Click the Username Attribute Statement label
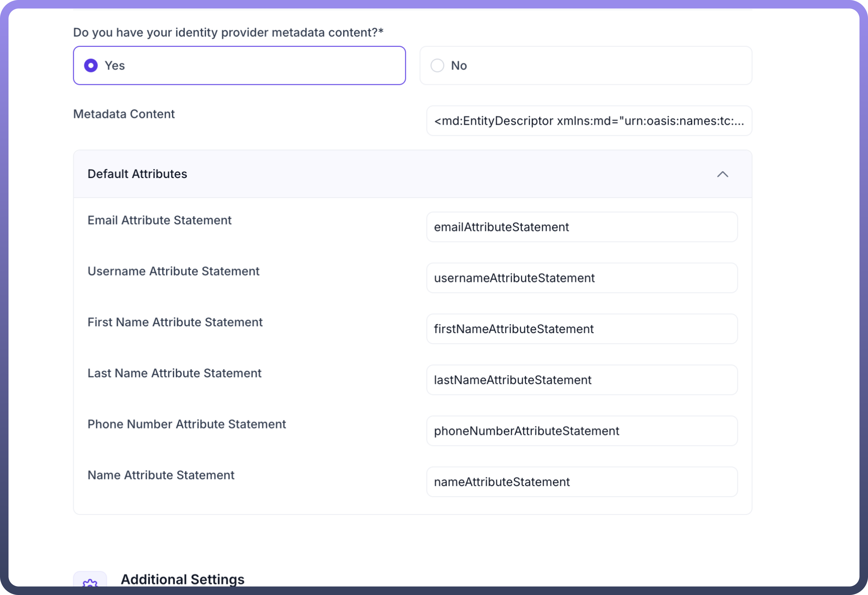Viewport: 868px width, 595px height. (x=173, y=271)
